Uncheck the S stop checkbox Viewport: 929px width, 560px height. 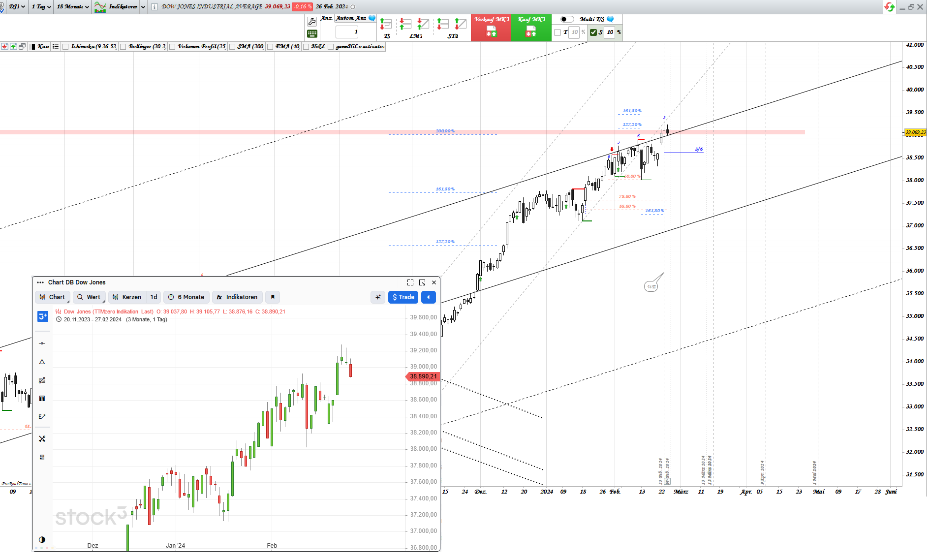pos(593,32)
